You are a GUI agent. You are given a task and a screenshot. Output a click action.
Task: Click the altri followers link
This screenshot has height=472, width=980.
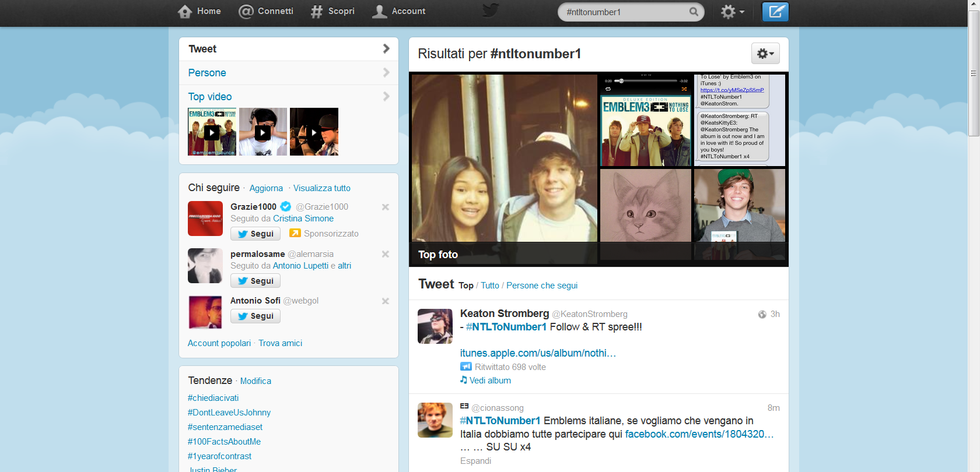[x=344, y=266]
